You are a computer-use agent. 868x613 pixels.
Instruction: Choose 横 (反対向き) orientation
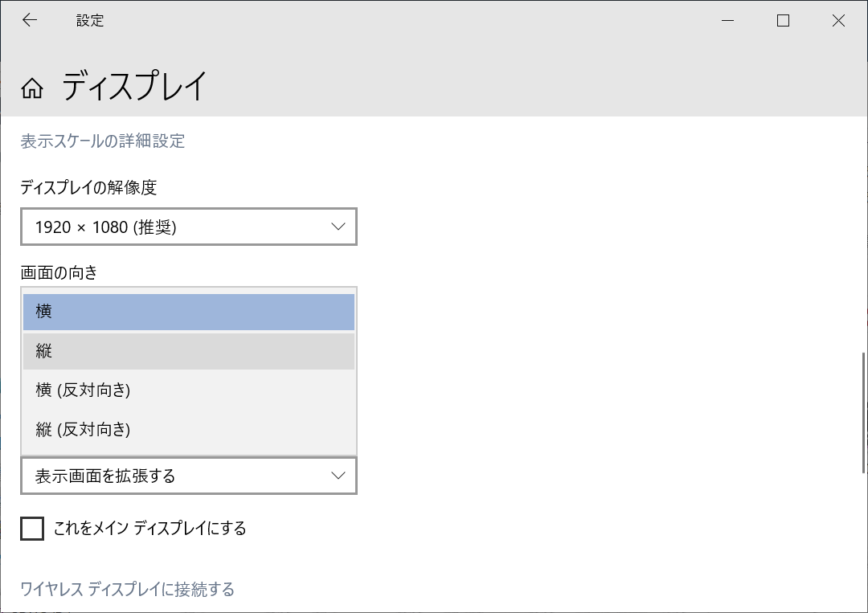tap(189, 390)
